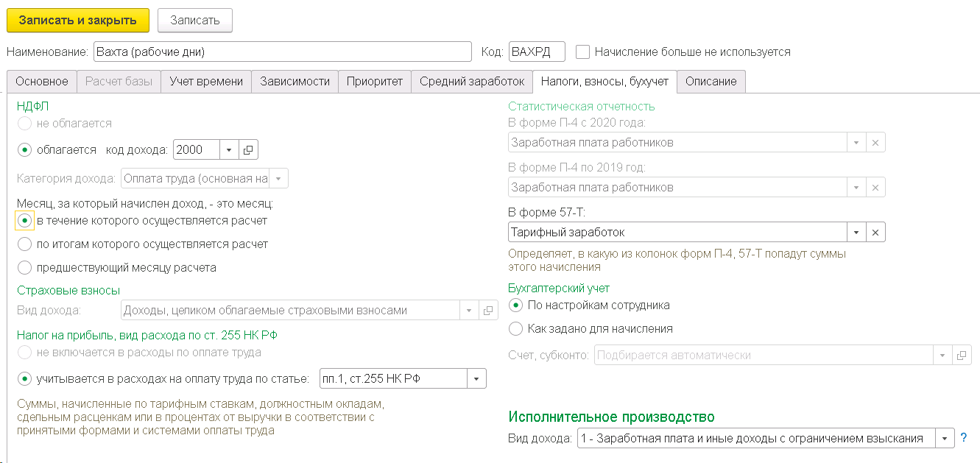980x463 pixels.
Task: Select 'Как задано для начисления' accounting option
Action: click(516, 329)
